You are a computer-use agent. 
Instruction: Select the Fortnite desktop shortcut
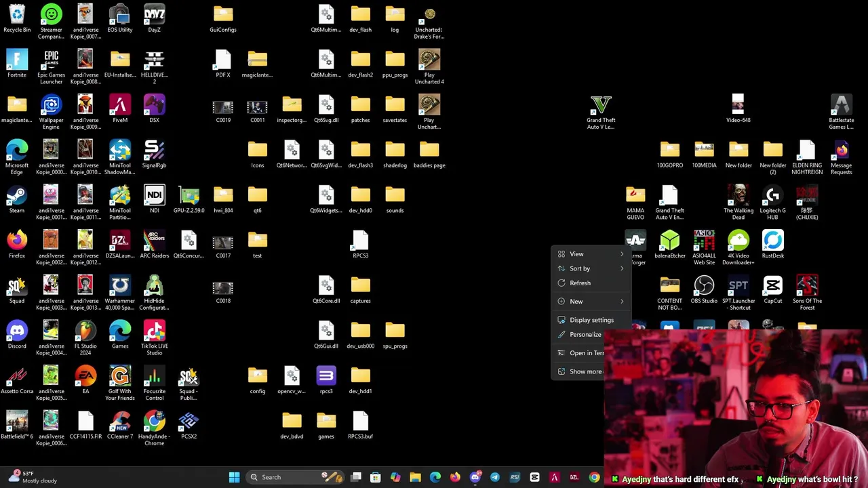tap(17, 64)
